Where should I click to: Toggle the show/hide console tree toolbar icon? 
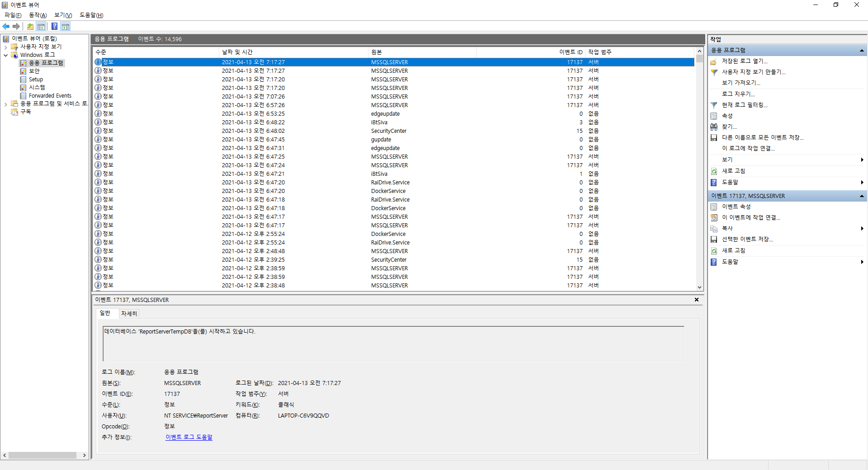tap(41, 27)
